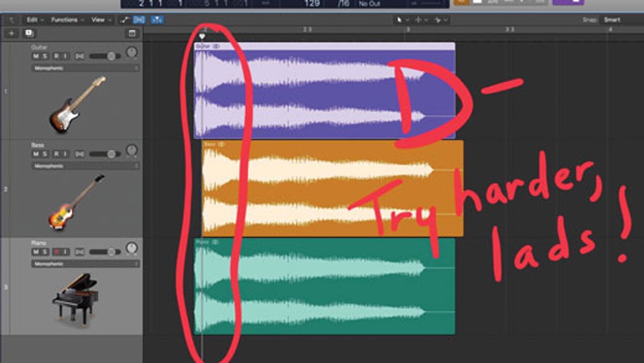Open the Snap Smart dropdown
The width and height of the screenshot is (644, 363).
pyautogui.click(x=612, y=20)
